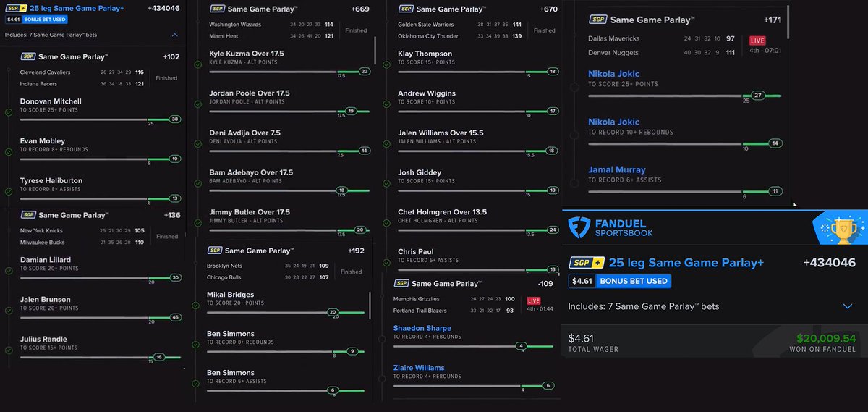Click the green check beside Klay Thompson

386,64
